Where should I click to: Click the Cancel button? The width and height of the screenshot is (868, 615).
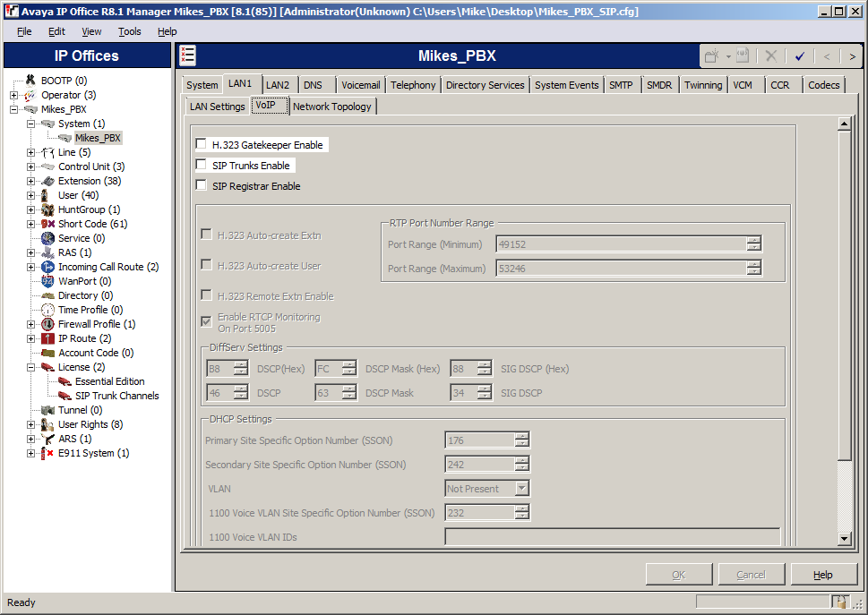tap(752, 575)
